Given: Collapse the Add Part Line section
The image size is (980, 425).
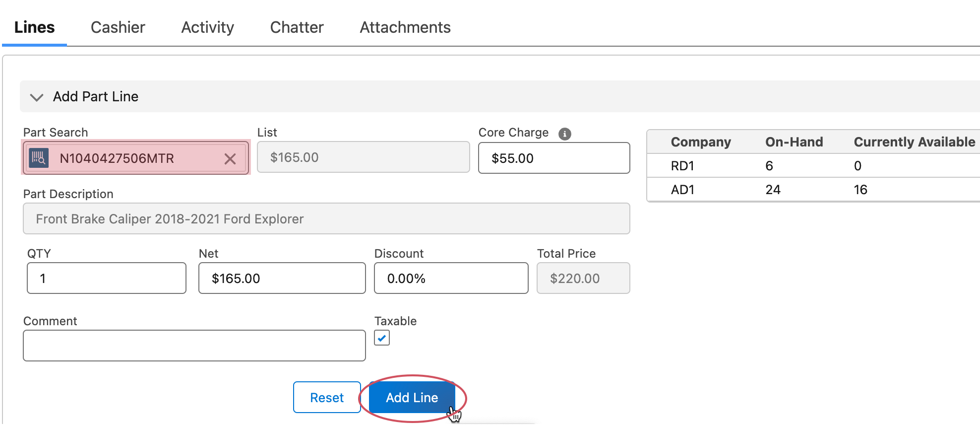Looking at the screenshot, I should [37, 97].
